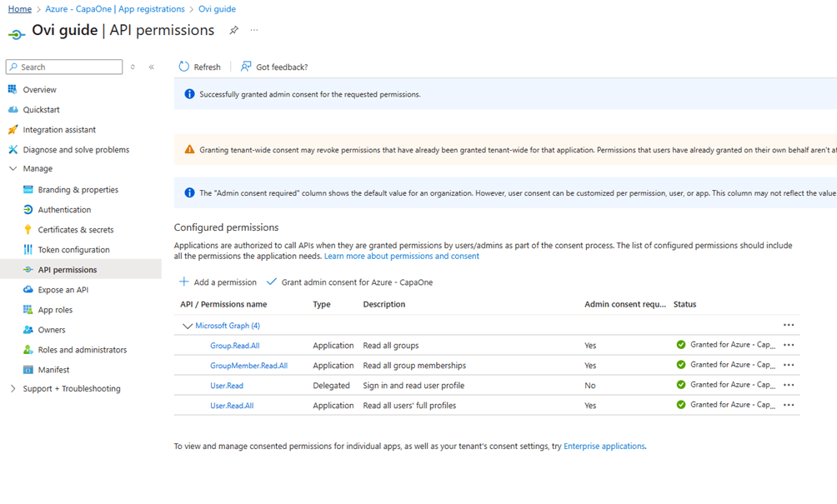Screen dimensions: 837x504
Task: Click granted status checkmark for User.Read.All
Action: point(680,405)
